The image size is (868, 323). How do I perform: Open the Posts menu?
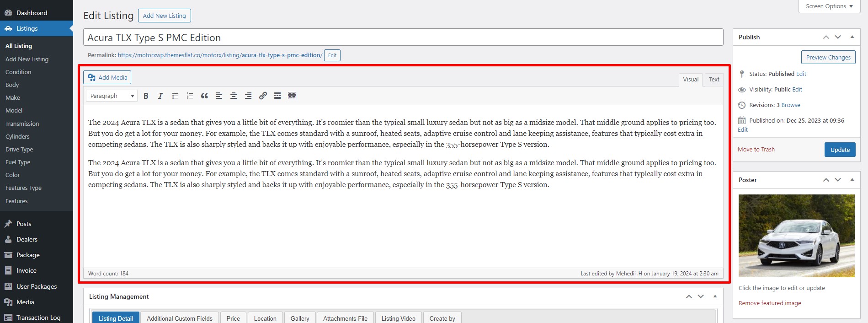point(37,224)
